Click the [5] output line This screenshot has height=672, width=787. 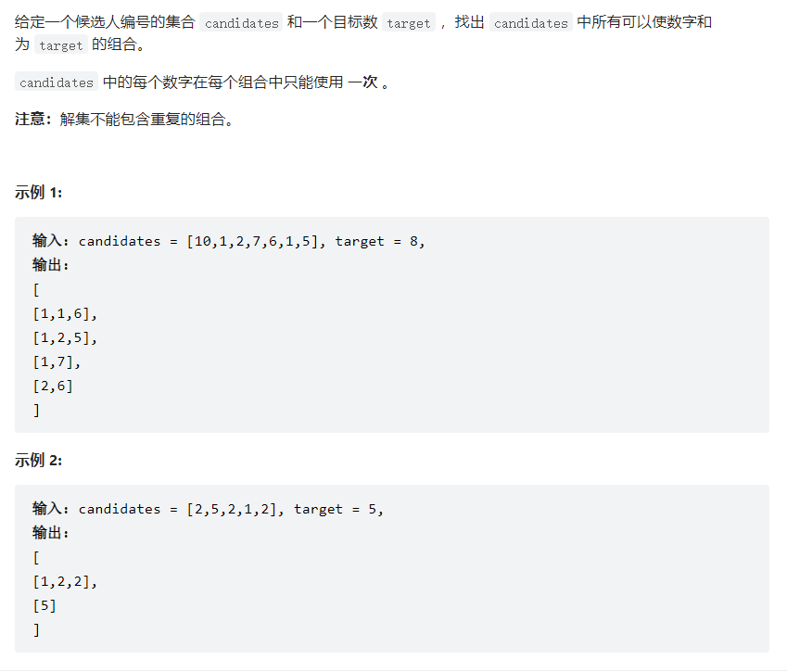pyautogui.click(x=44, y=606)
